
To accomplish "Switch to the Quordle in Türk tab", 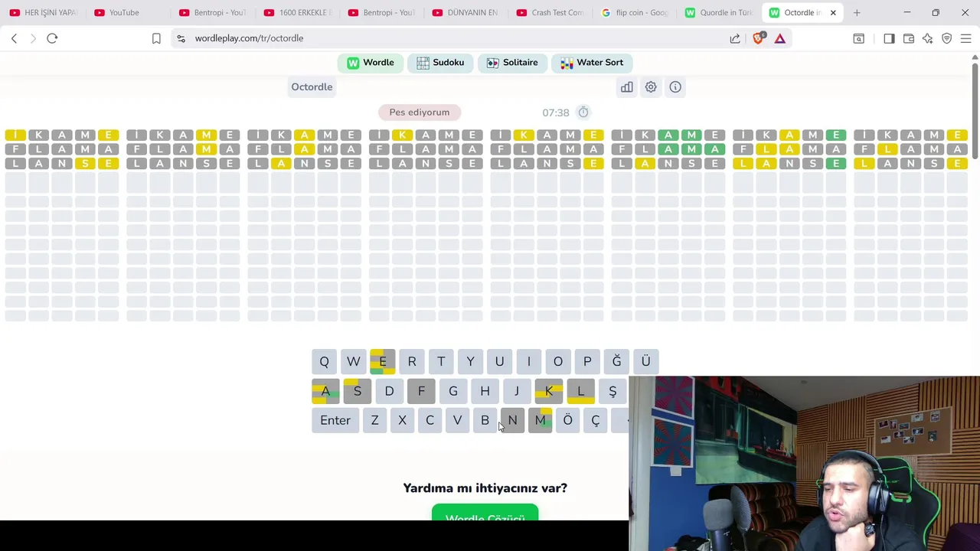I will [719, 12].
